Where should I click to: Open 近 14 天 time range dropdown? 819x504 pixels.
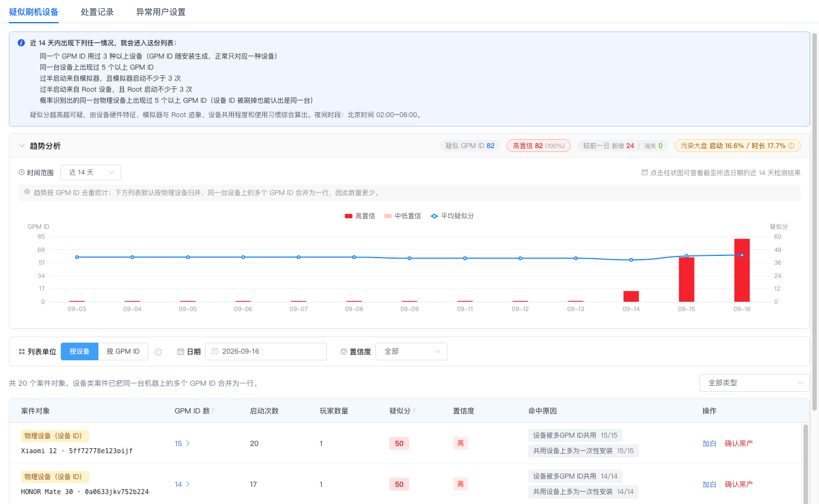click(x=91, y=172)
